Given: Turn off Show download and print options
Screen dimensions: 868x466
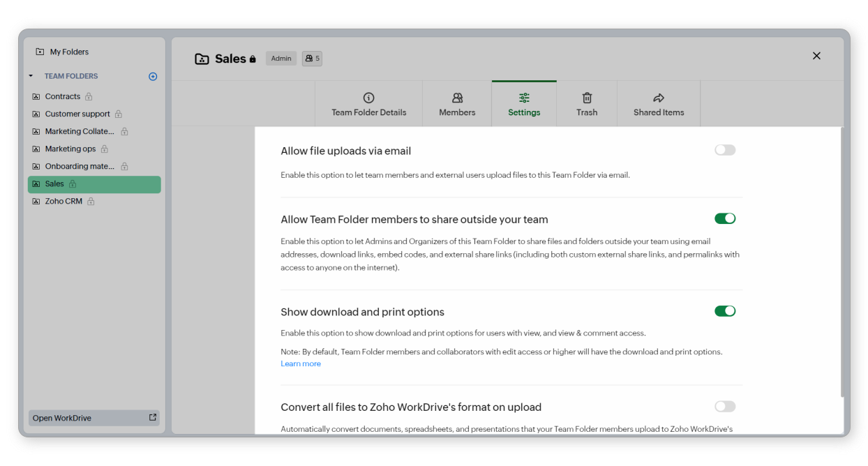Looking at the screenshot, I should (x=724, y=311).
